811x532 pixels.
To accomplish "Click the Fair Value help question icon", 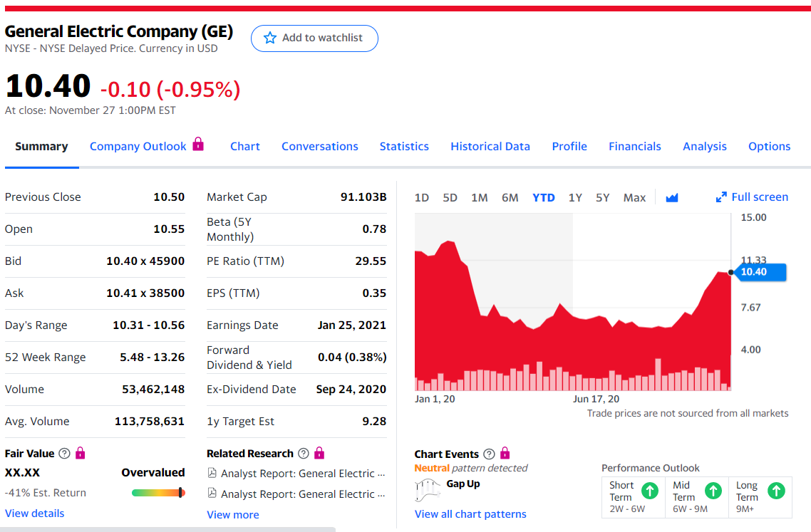I will (64, 453).
